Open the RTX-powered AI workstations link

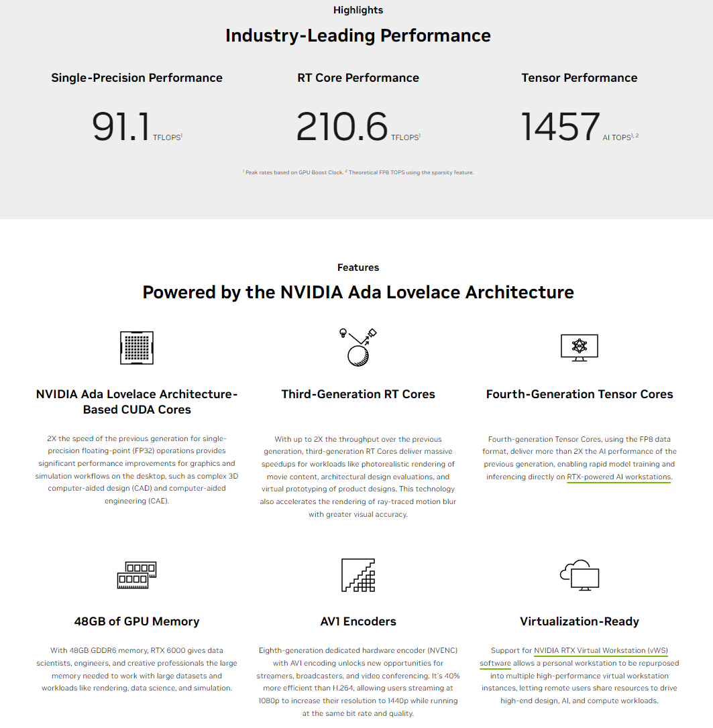click(x=618, y=477)
